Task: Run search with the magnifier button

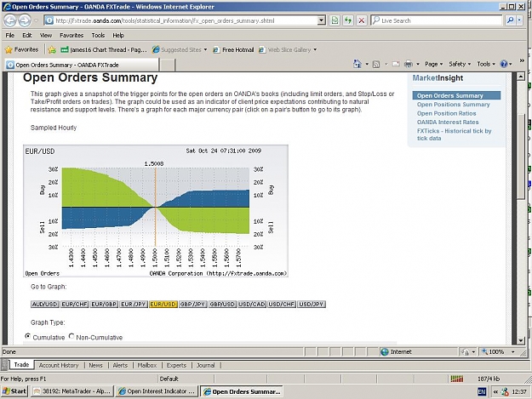Action: [x=510, y=20]
